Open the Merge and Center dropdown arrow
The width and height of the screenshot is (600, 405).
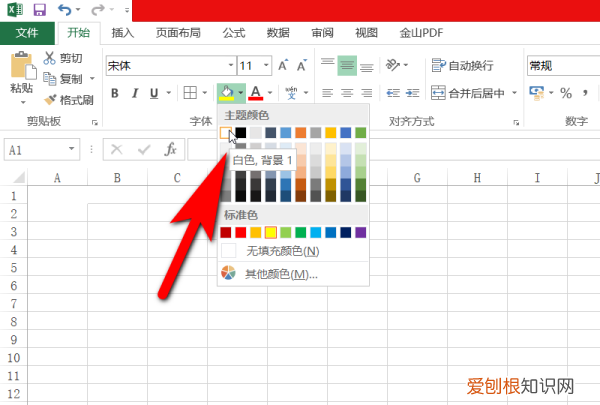pyautogui.click(x=514, y=93)
